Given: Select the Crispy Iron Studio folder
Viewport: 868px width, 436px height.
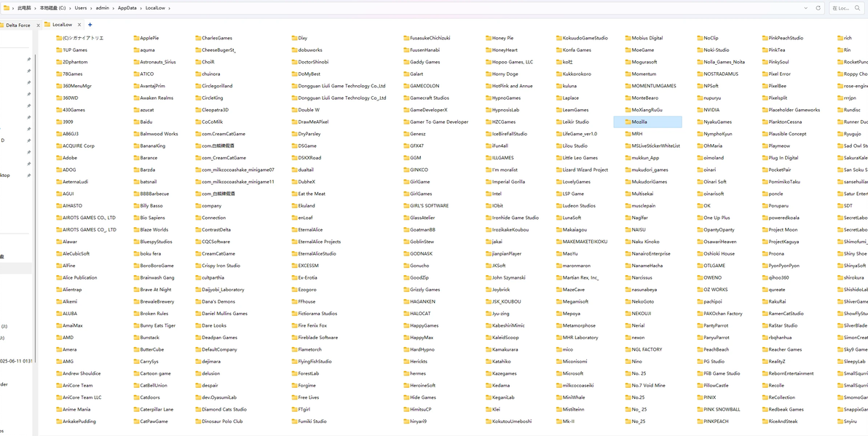Looking at the screenshot, I should coord(217,266).
